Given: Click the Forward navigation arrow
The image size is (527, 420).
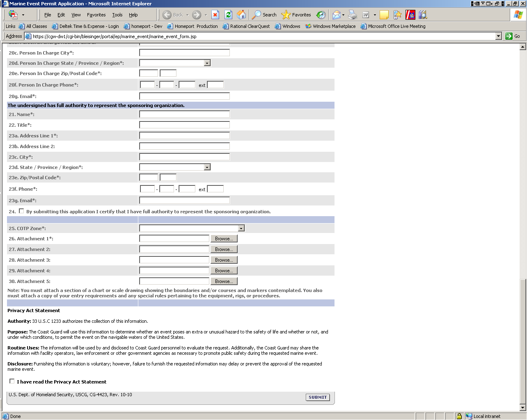Looking at the screenshot, I should 197,15.
